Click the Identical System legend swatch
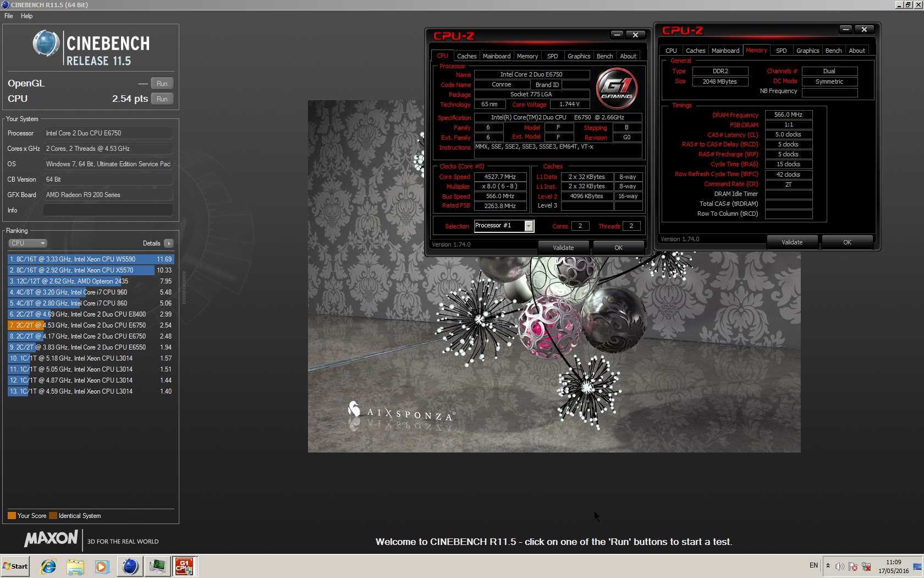The height and width of the screenshot is (578, 924). (53, 516)
